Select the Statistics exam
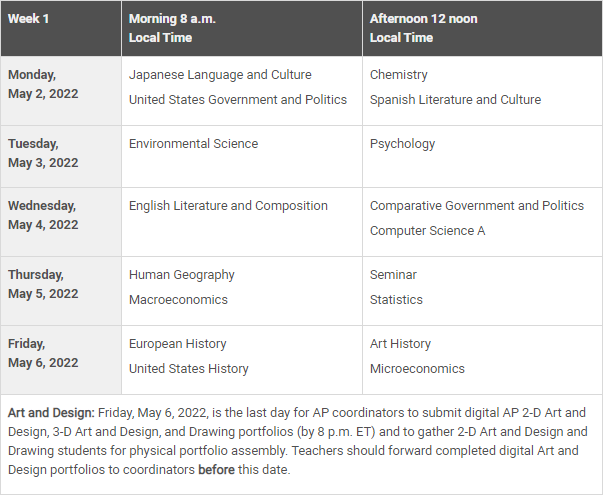Image resolution: width=604 pixels, height=496 pixels. click(x=396, y=300)
